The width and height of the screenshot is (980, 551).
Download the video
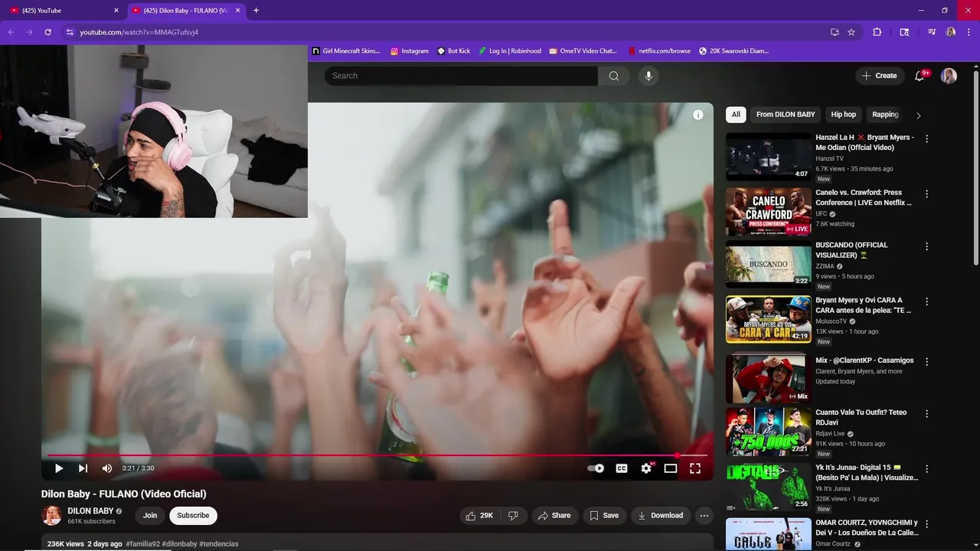point(660,516)
